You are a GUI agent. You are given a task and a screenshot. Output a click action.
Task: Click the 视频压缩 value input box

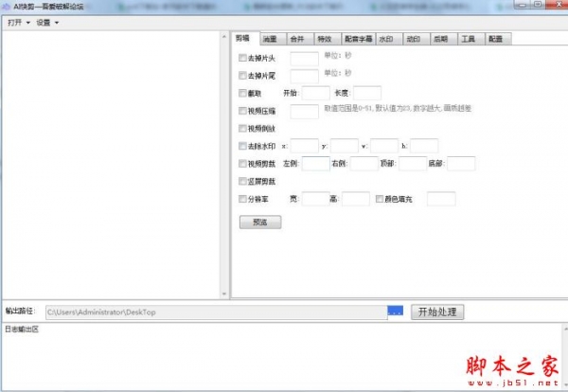point(304,111)
